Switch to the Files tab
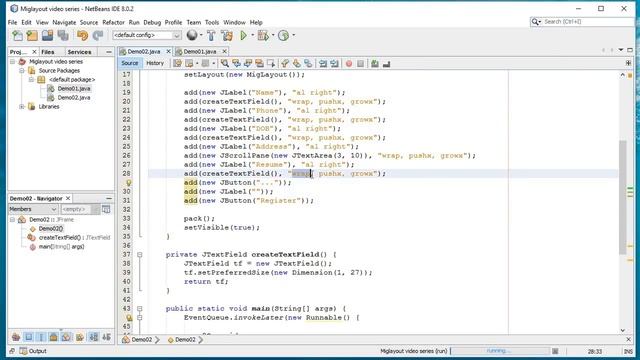The height and width of the screenshot is (360, 640). [x=47, y=52]
